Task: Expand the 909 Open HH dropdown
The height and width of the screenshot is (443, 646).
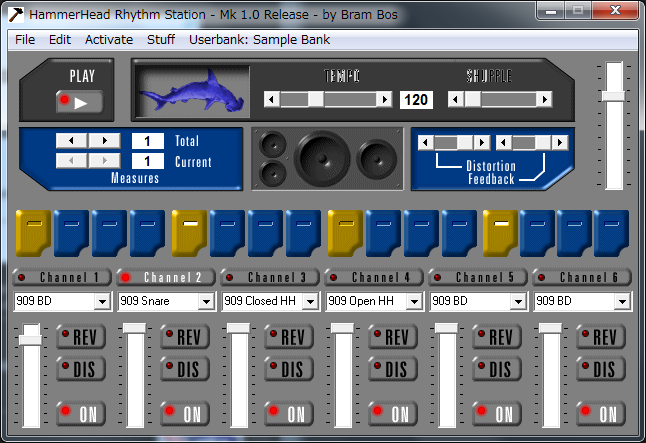Action: pyautogui.click(x=413, y=301)
